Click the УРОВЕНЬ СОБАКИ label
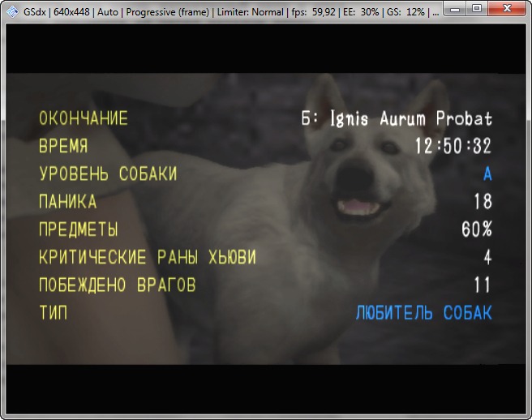 coord(108,174)
